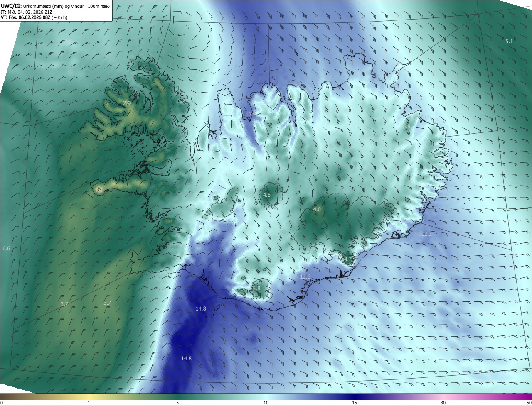Click the colorbar tick label 30
532x406 pixels.
click(443, 403)
